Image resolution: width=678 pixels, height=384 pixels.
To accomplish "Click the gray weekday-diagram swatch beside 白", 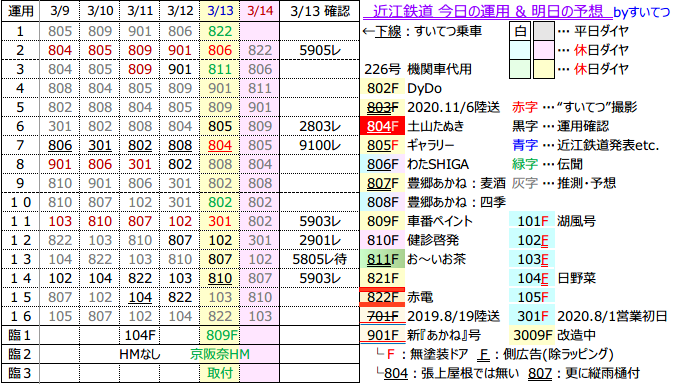I will coord(544,31).
